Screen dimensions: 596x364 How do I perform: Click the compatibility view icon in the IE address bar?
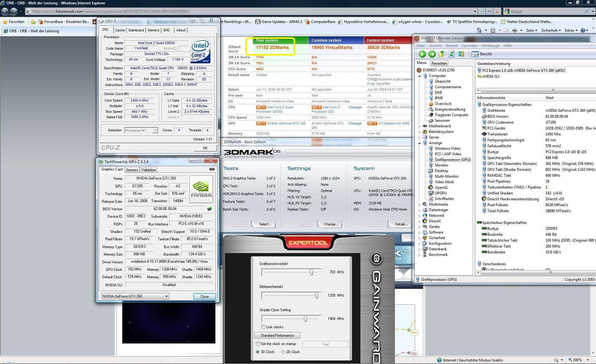(482, 11)
